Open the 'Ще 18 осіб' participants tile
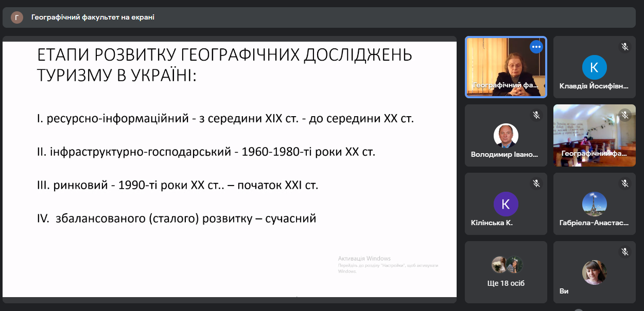Screen dimensions: 644x311 [x=506, y=272]
